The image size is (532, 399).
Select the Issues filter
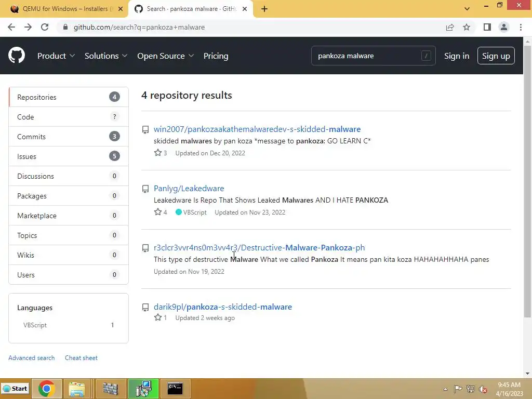[69, 156]
